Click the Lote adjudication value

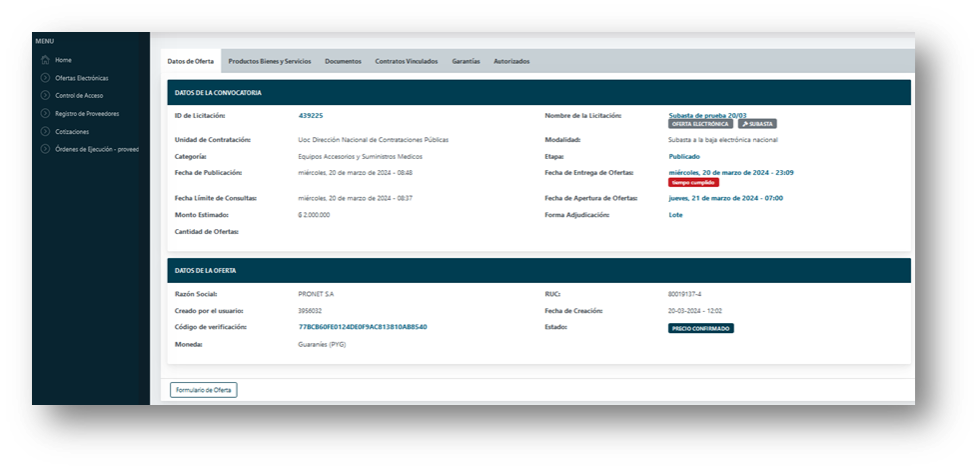tap(675, 215)
